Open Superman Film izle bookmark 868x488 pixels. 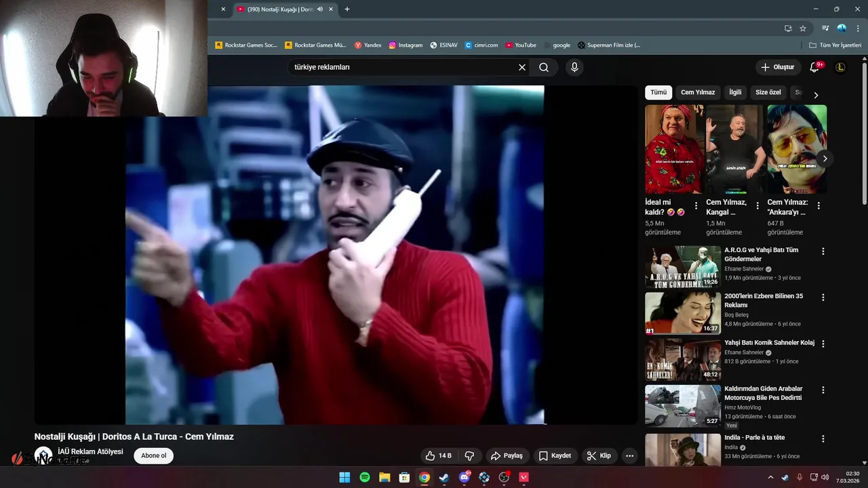point(609,45)
